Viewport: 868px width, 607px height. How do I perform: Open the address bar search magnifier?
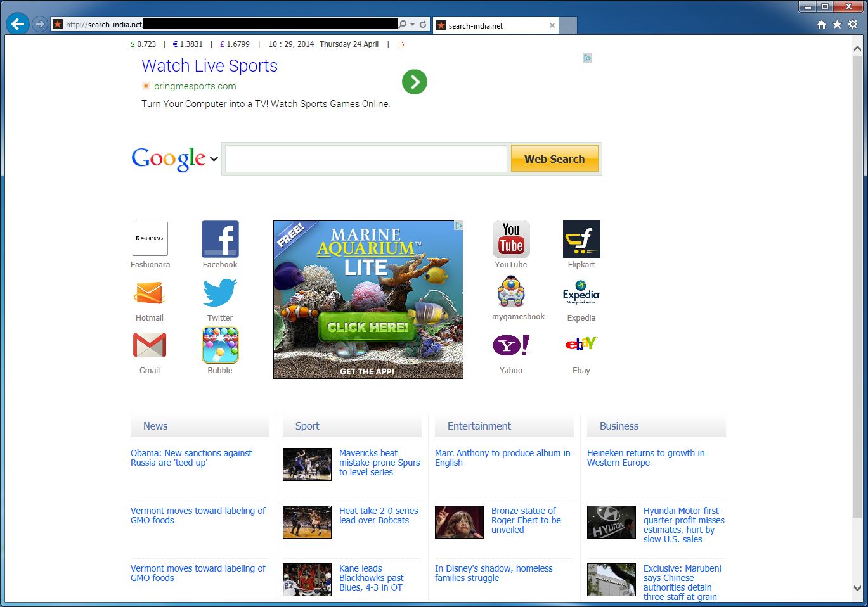(x=403, y=24)
